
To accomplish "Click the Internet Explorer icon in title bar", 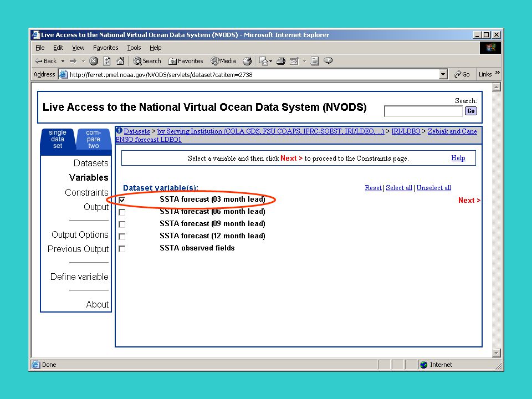I will (x=35, y=34).
